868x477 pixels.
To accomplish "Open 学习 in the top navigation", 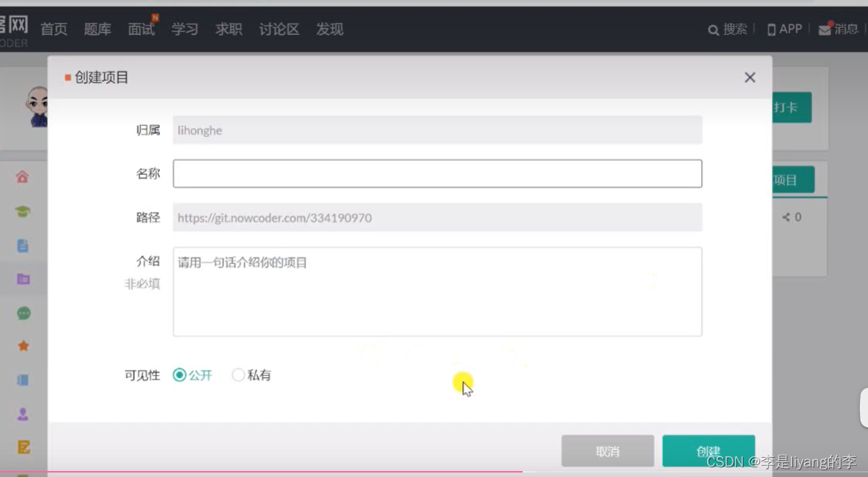I will point(185,29).
